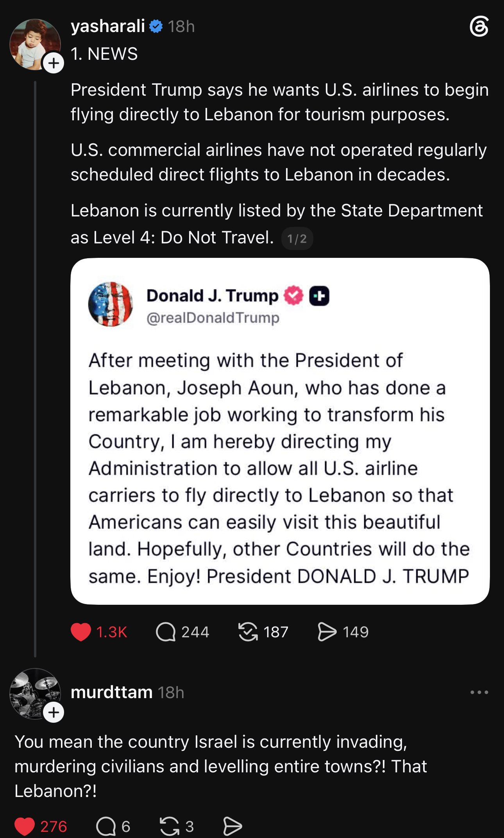Open the three-dot menu on murdttam's reply
Image resolution: width=504 pixels, height=838 pixels.
click(479, 692)
